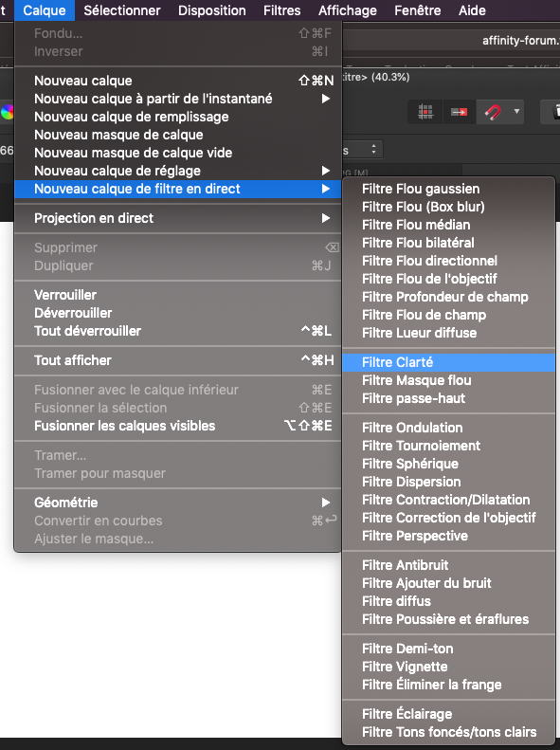560x750 pixels.
Task: Open the snapping options dropdown arrow
Action: [x=516, y=112]
